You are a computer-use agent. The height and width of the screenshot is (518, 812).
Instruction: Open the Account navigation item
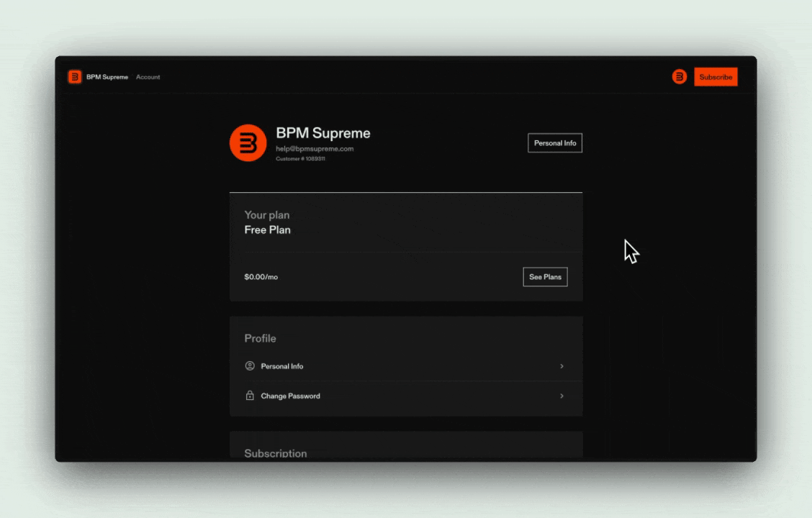[x=148, y=77]
